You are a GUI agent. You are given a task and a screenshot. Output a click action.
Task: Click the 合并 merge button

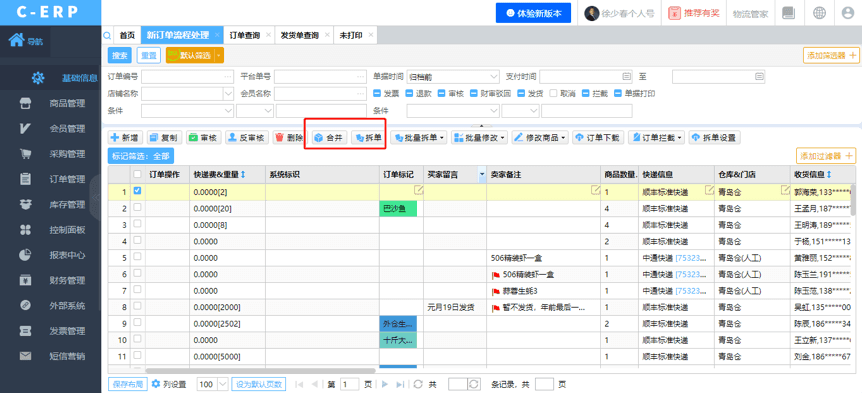[x=329, y=137]
